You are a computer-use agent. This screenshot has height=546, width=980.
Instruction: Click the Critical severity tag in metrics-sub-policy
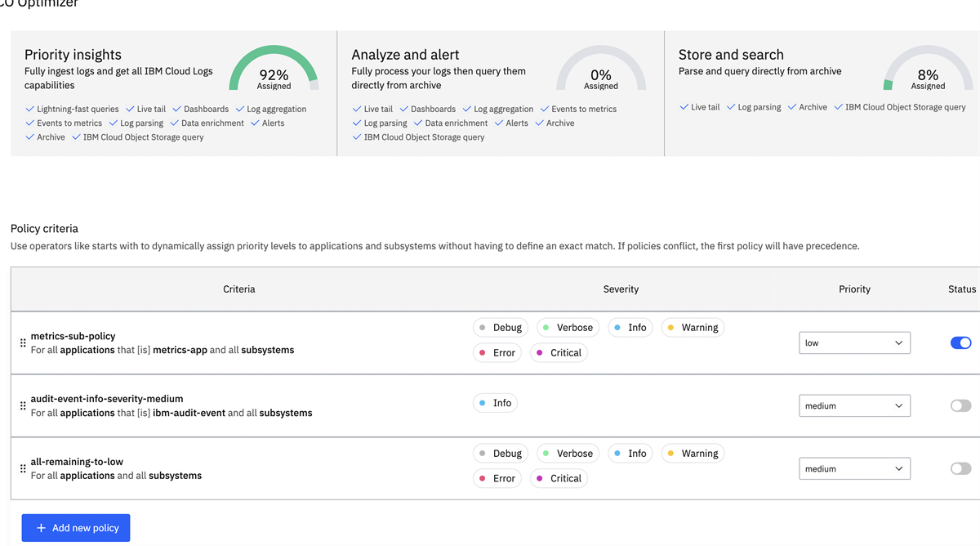[559, 353]
